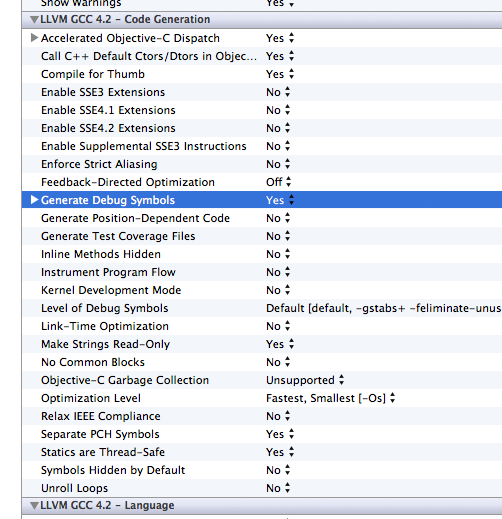This screenshot has width=502, height=519.
Task: Click the LLVM GCC 4.2 - Language header
Action: pyautogui.click(x=262, y=505)
